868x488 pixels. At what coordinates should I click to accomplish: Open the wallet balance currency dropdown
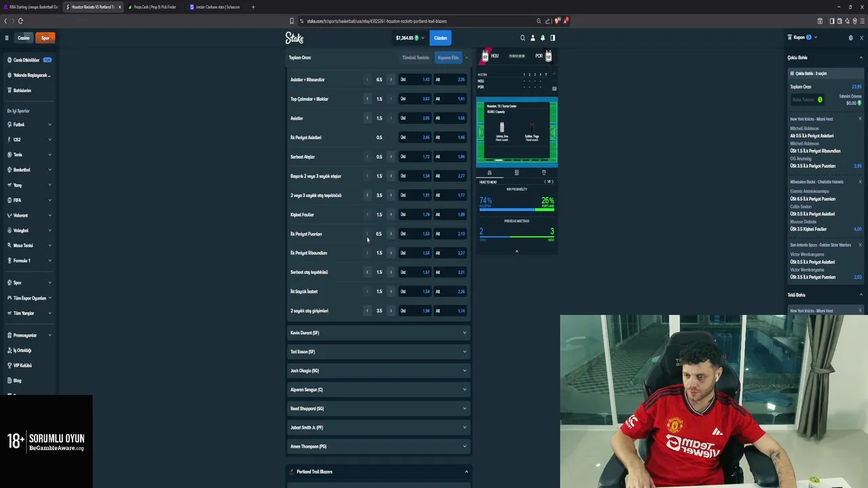pyautogui.click(x=410, y=38)
